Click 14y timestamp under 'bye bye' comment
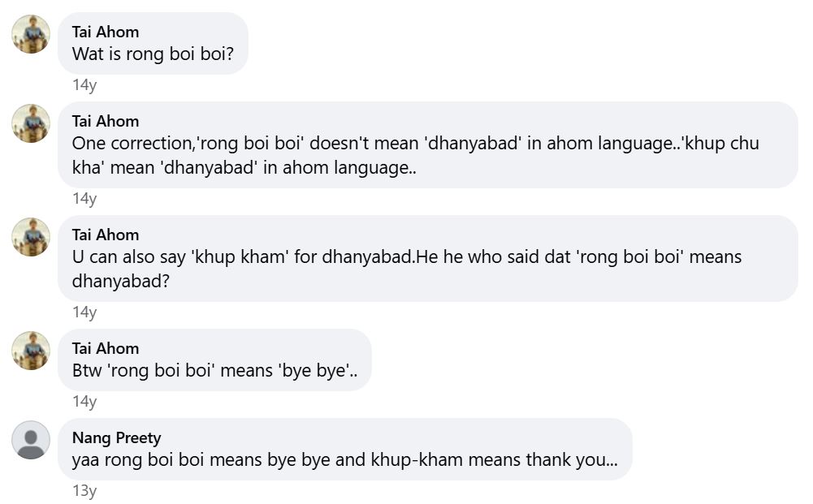 pos(84,402)
